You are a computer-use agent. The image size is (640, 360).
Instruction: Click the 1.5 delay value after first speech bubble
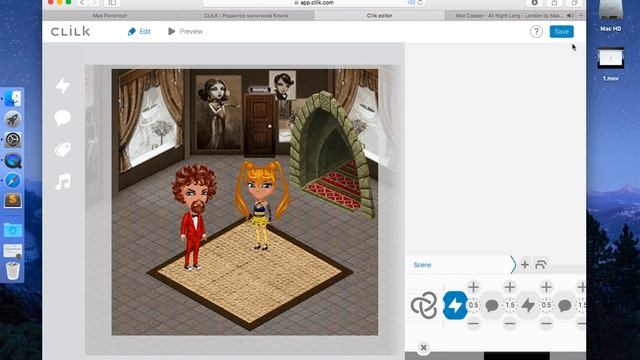510,305
